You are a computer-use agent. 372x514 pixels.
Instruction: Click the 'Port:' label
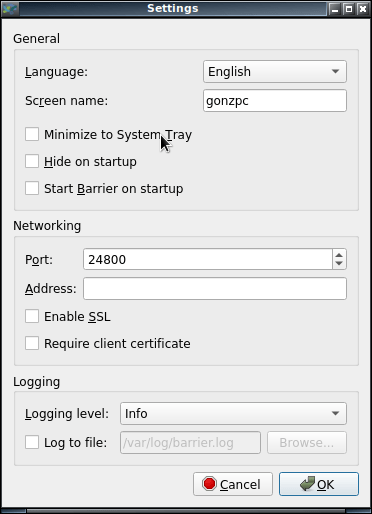(x=39, y=259)
